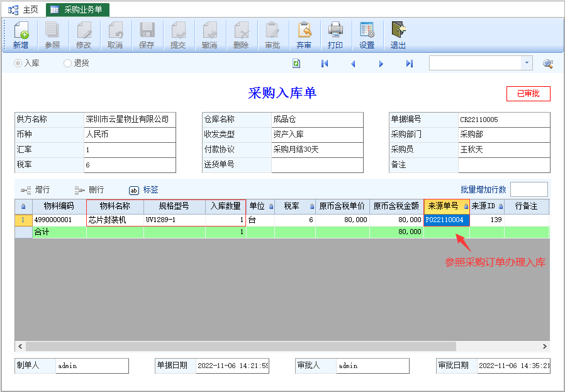Click the 标签 label icon
Screen dimensions: 565x392
coord(134,190)
